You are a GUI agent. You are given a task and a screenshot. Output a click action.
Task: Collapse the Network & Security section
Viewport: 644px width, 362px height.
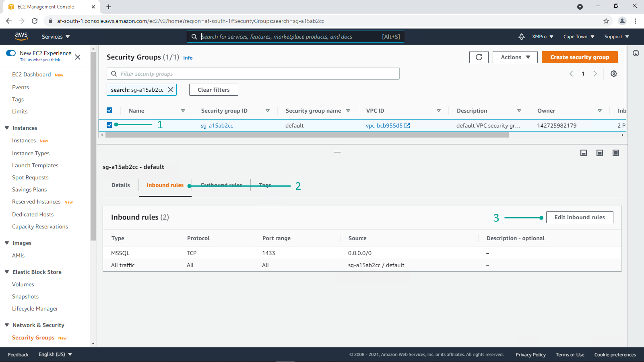click(x=7, y=325)
